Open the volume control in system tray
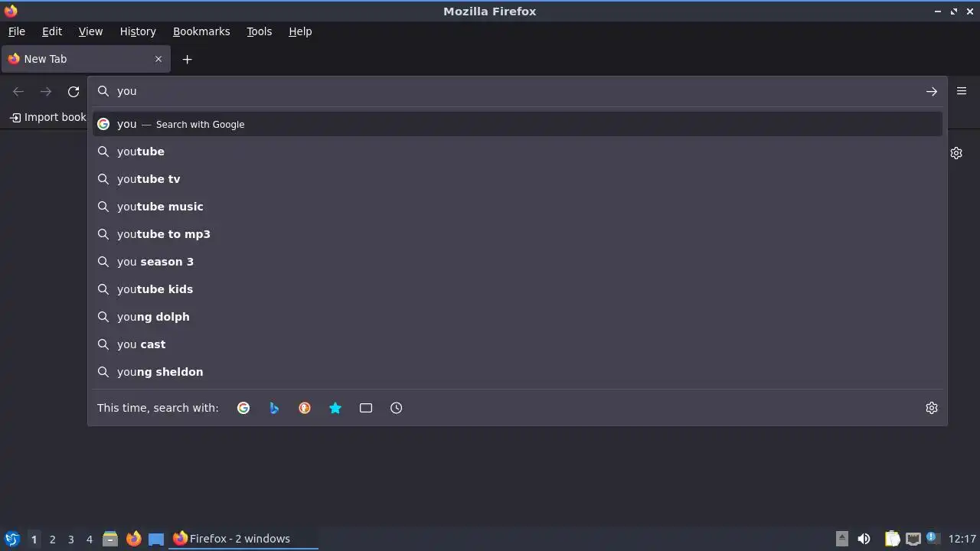This screenshot has width=980, height=551. click(x=864, y=539)
